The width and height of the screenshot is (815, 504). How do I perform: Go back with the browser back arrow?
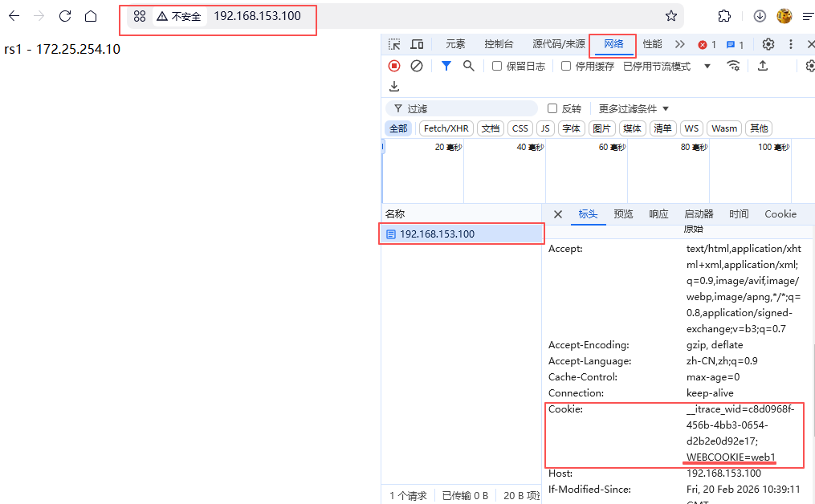pos(14,16)
